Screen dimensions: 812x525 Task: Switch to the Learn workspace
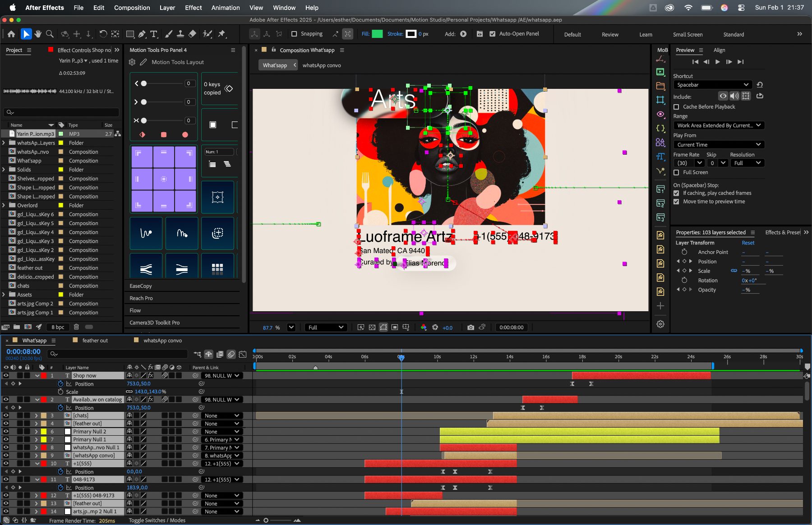point(646,34)
